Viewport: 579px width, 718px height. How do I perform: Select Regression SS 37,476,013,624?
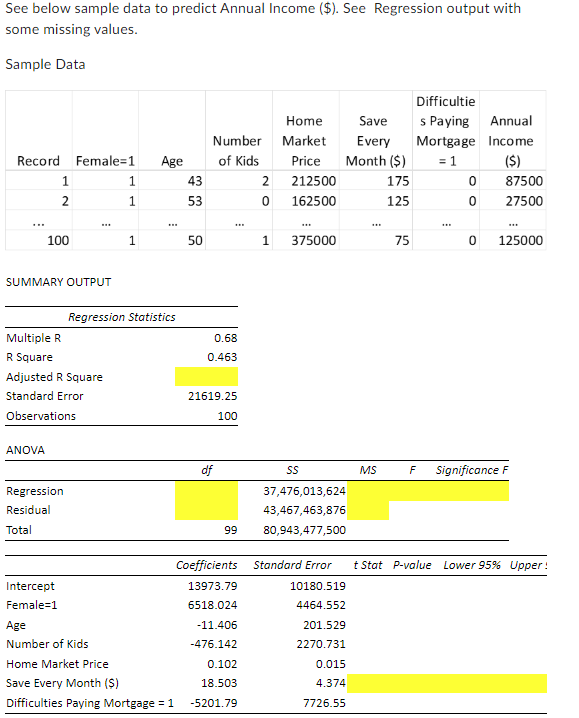pos(304,491)
